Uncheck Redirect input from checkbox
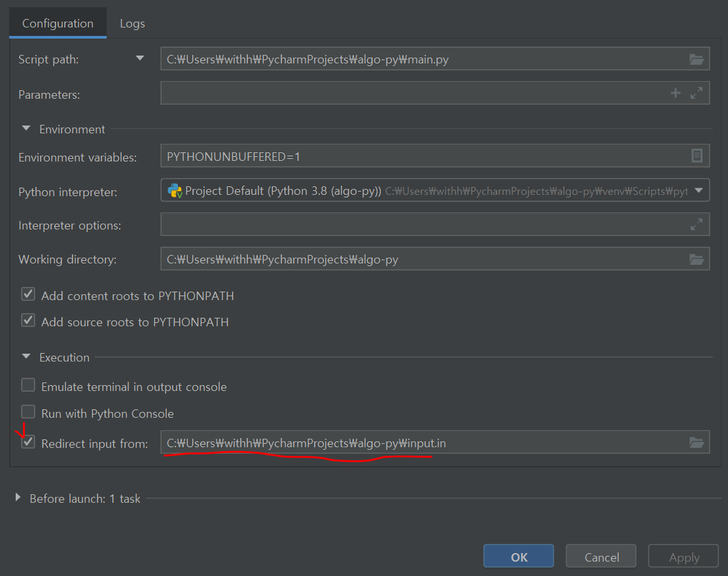Viewport: 728px width, 576px height. 28,442
